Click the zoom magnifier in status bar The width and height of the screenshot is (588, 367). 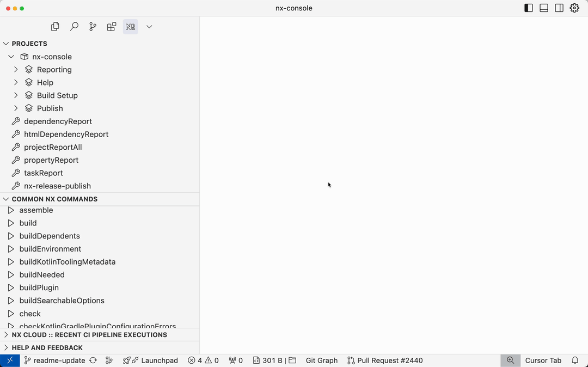click(510, 360)
